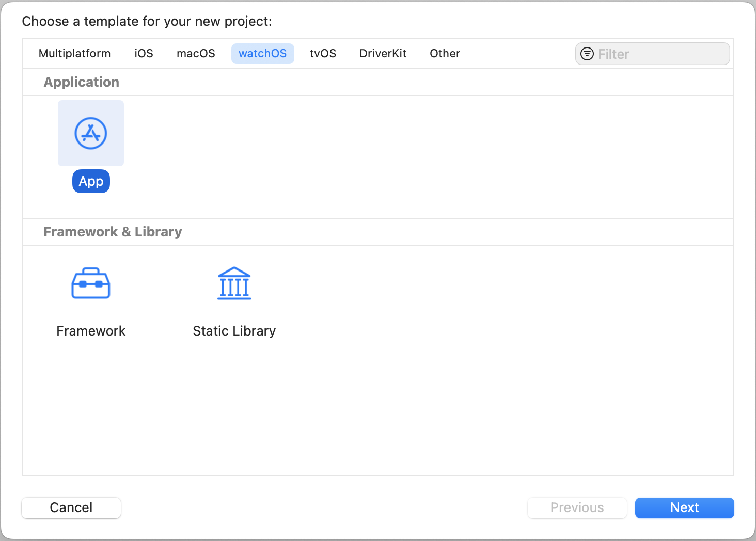
Task: Select the App template icon
Action: pyautogui.click(x=91, y=133)
